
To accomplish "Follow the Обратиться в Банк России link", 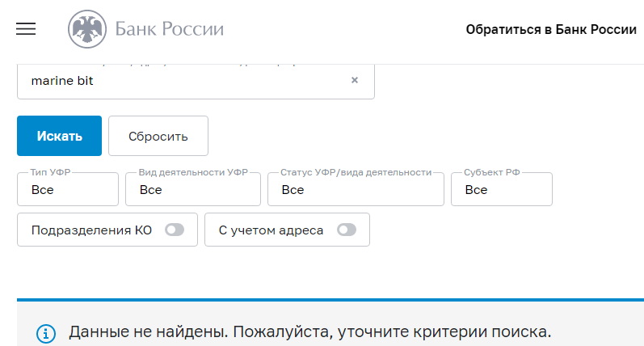I will [x=551, y=30].
